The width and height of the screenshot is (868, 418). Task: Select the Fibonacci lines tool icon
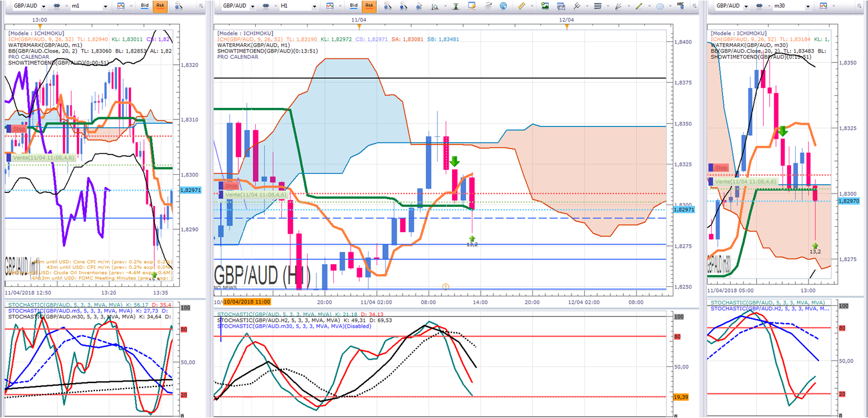coord(576,6)
